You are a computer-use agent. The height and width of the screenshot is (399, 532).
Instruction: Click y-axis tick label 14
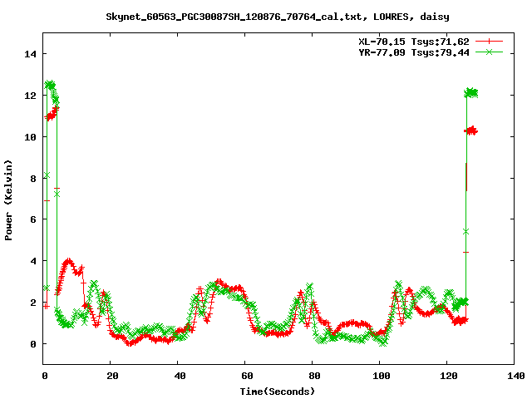pyautogui.click(x=30, y=54)
